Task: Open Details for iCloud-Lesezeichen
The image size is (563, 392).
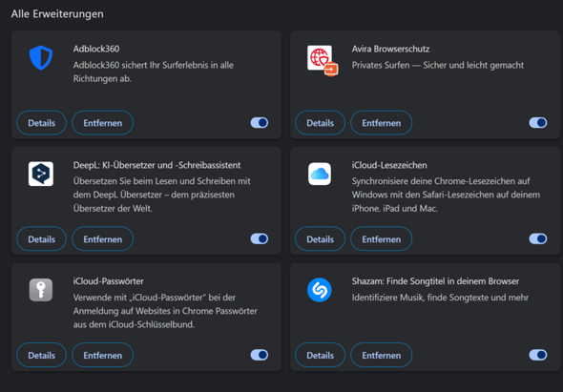Action: coord(321,238)
